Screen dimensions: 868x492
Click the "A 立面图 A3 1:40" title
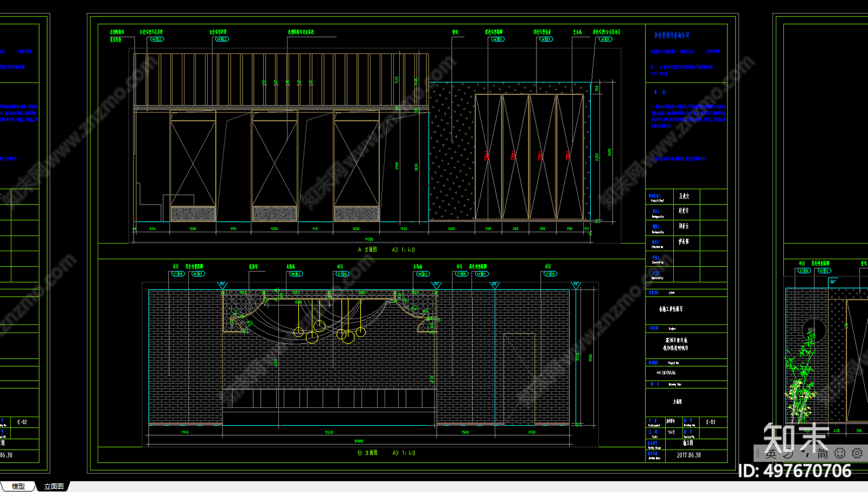click(x=386, y=250)
